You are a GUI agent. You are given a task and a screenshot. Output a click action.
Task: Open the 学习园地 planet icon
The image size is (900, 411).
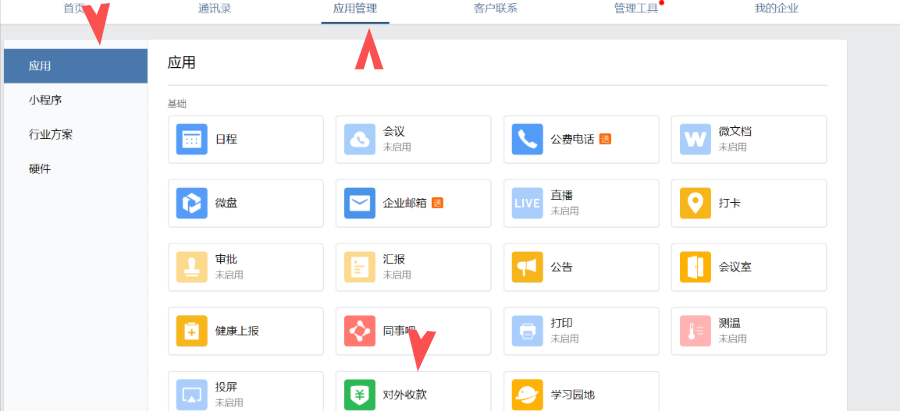pos(528,394)
